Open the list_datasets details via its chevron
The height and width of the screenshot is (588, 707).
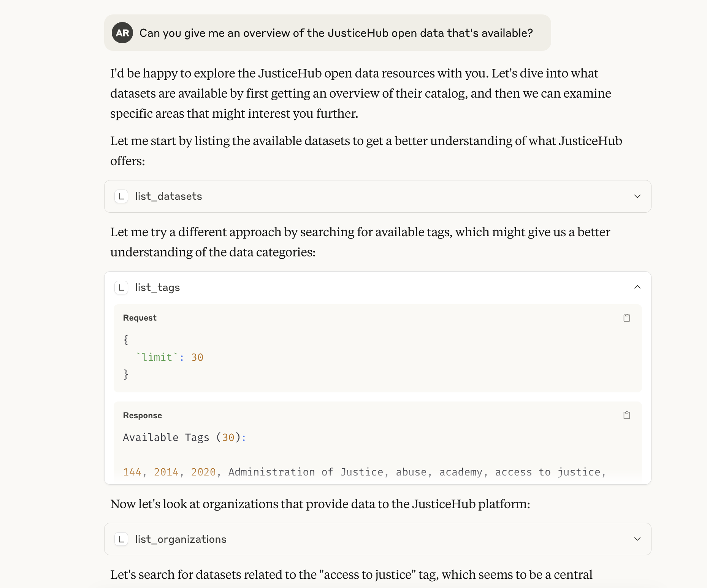(637, 196)
